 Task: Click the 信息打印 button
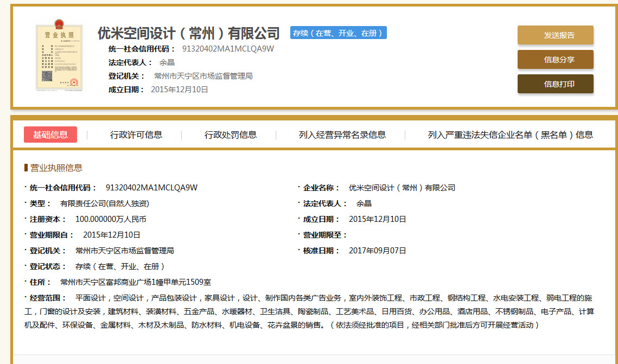[556, 84]
